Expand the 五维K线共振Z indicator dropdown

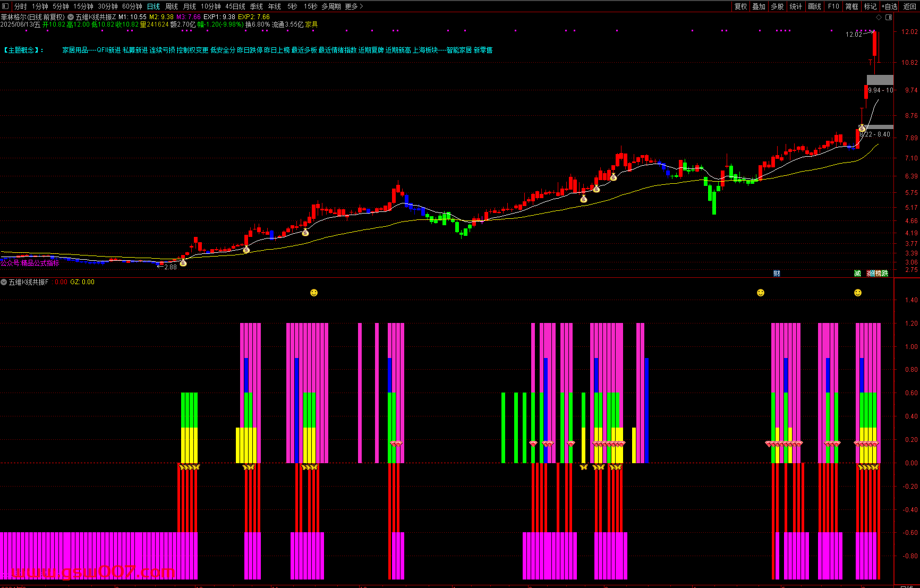tap(71, 17)
